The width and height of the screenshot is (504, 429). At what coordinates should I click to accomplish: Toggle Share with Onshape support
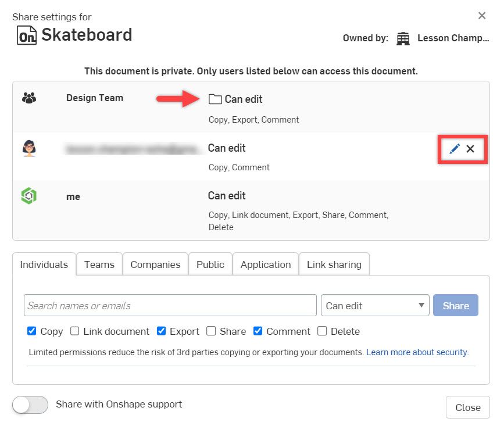[30, 405]
